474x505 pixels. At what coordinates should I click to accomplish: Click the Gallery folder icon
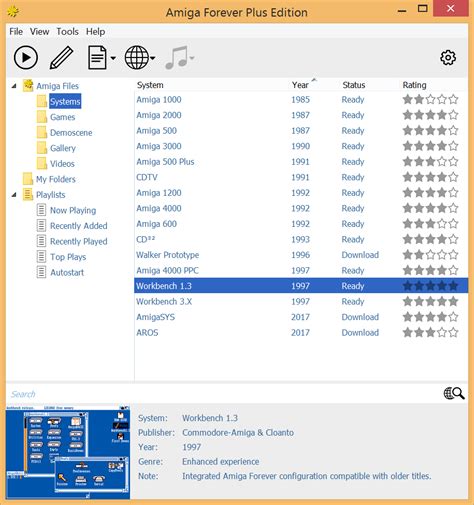click(x=42, y=148)
